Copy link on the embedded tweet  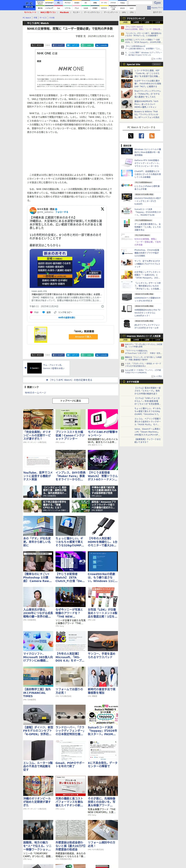63,312
